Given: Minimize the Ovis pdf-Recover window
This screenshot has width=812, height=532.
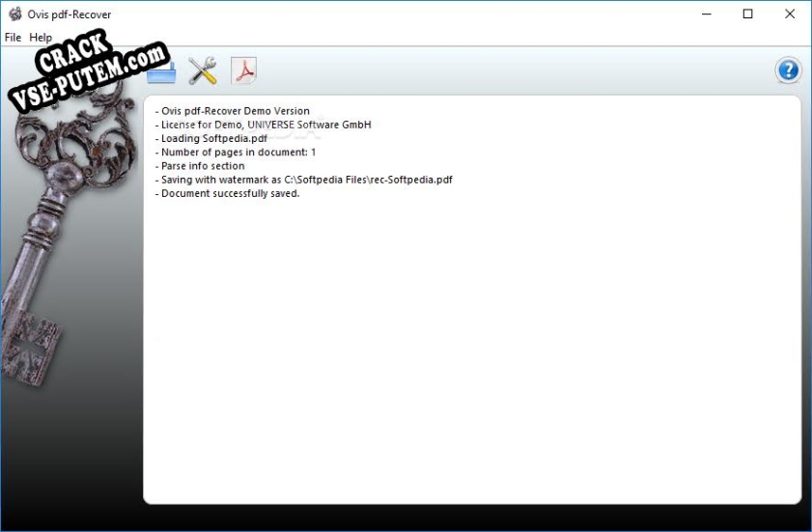Looking at the screenshot, I should (707, 14).
